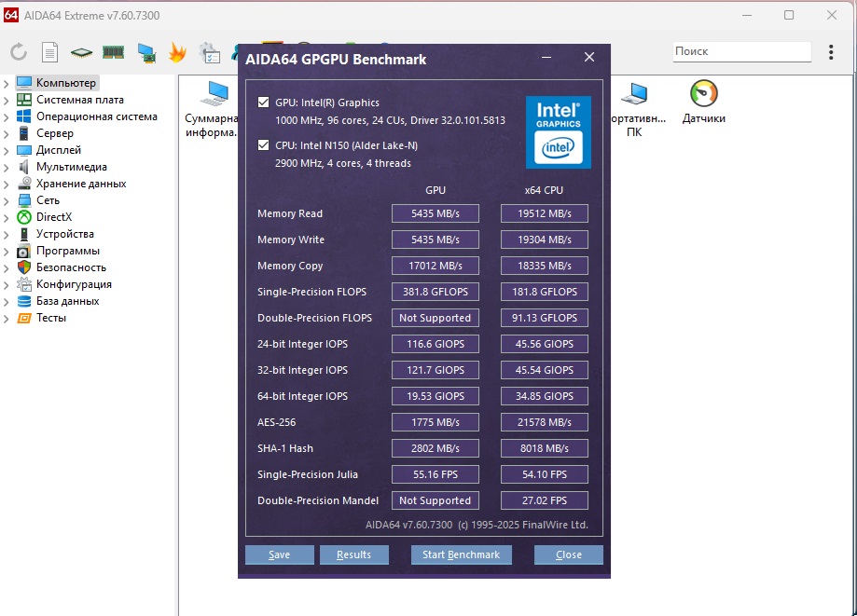Screen dimensions: 857x616
Task: Open the Датчики sensors icon
Action: coord(703,103)
